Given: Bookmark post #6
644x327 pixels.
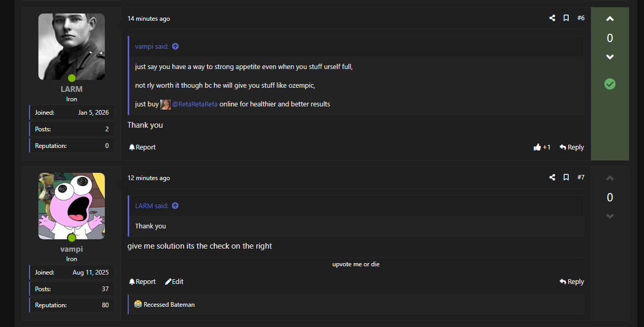Looking at the screenshot, I should click(566, 18).
